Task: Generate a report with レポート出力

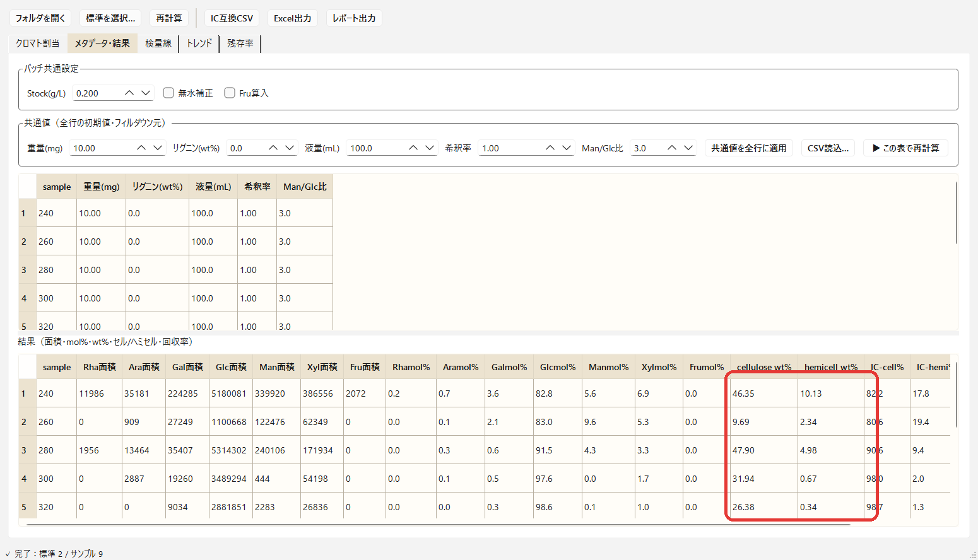Action: (354, 18)
